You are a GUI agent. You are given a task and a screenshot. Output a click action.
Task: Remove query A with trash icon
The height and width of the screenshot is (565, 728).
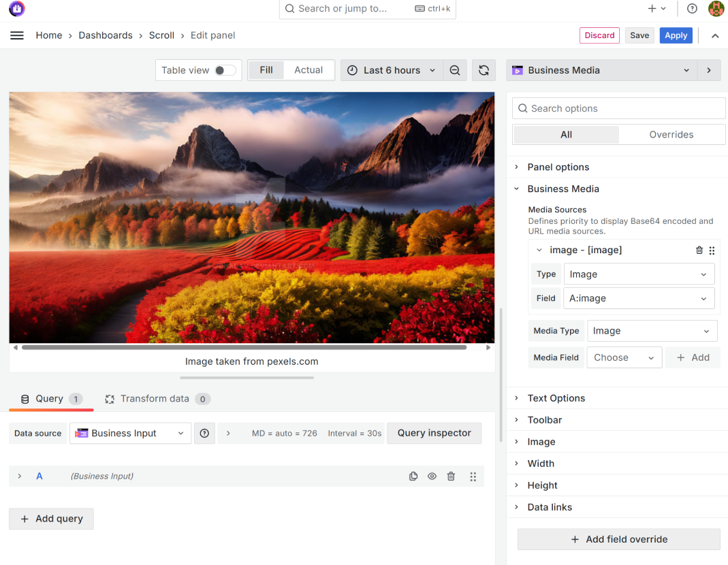(451, 477)
